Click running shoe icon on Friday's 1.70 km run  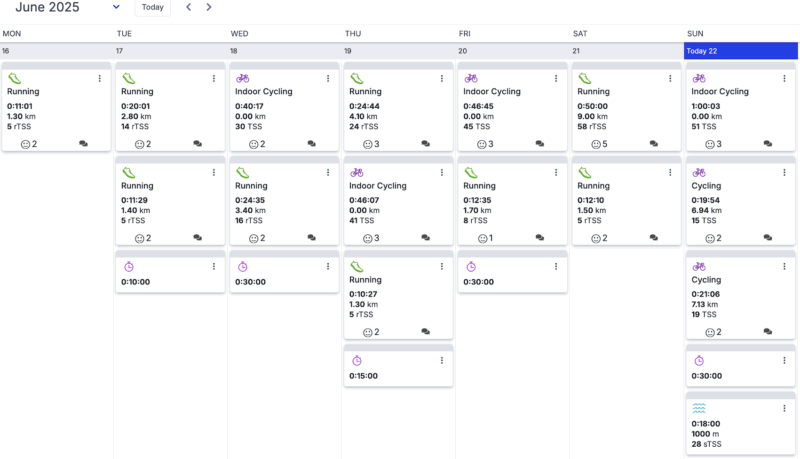[470, 173]
